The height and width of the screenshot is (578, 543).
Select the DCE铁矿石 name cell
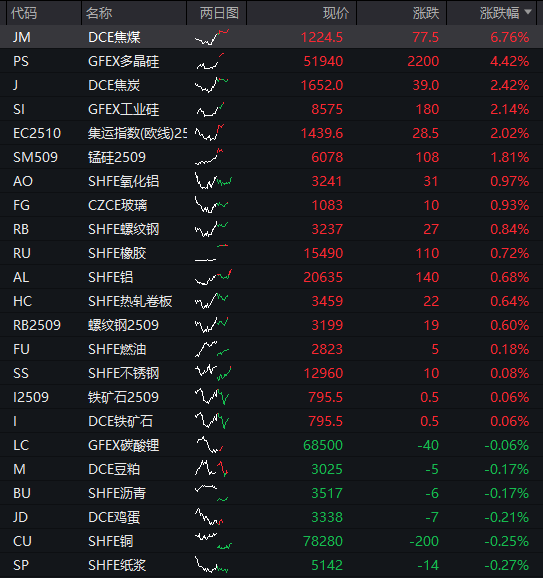(121, 421)
